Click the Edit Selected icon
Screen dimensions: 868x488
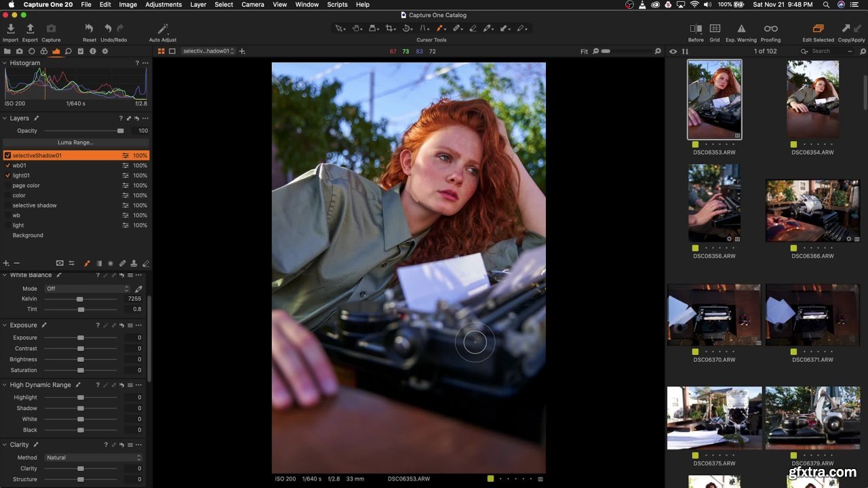coord(818,29)
